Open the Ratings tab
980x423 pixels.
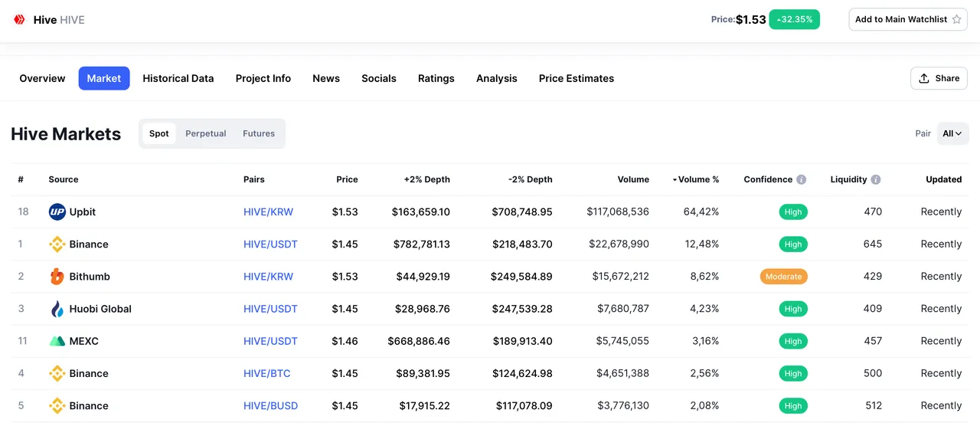pos(436,78)
